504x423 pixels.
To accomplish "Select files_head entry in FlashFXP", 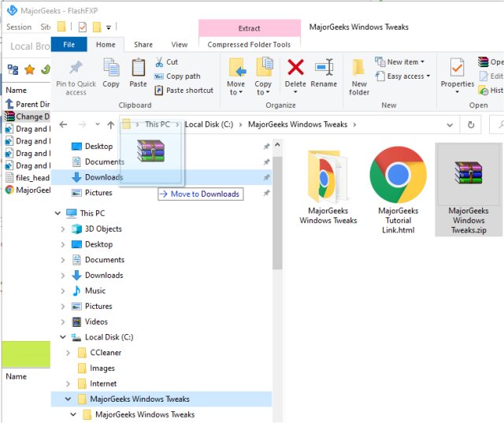I will click(28, 178).
